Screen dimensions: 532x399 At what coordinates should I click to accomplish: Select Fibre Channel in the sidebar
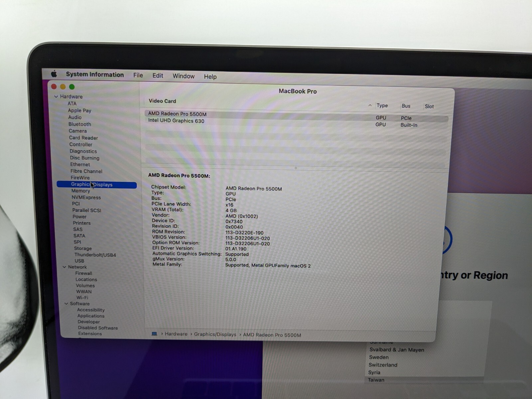86,171
